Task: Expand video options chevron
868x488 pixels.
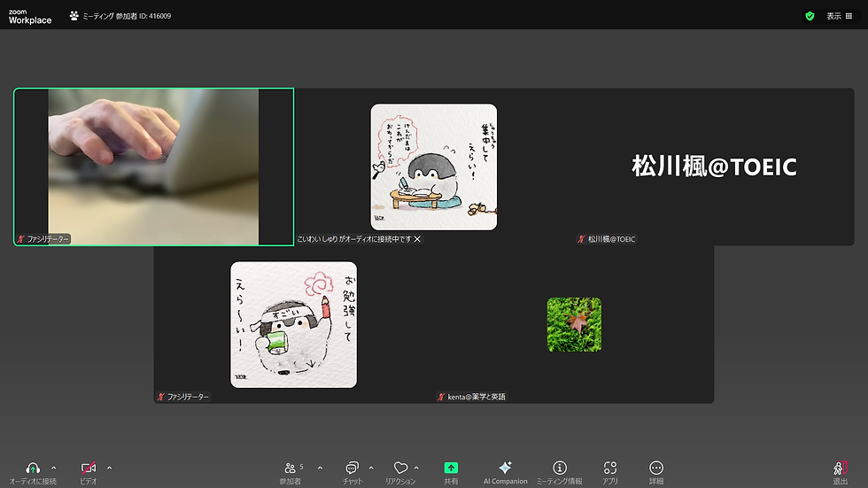Action: (109, 469)
